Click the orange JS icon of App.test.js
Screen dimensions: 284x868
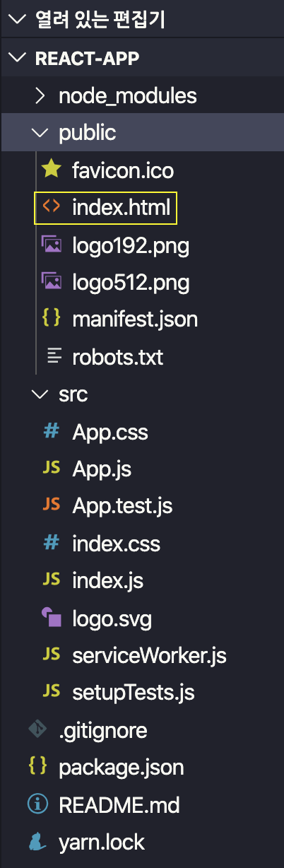click(51, 505)
